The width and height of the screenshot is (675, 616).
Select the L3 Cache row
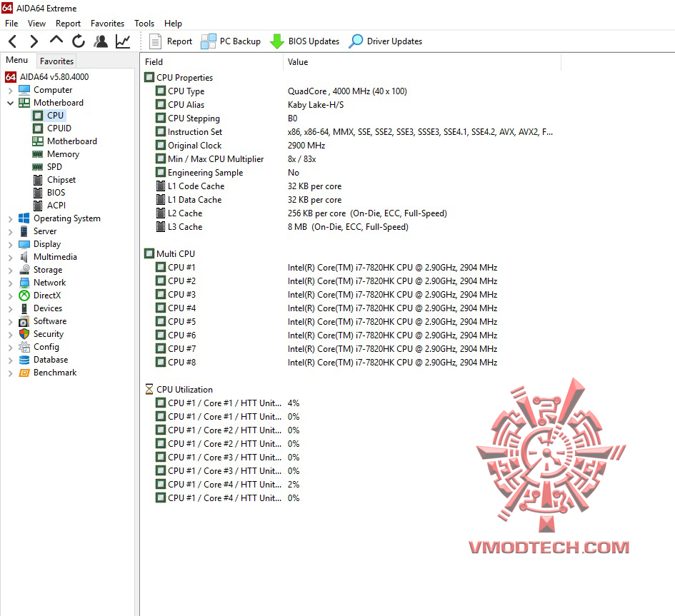coord(282,227)
